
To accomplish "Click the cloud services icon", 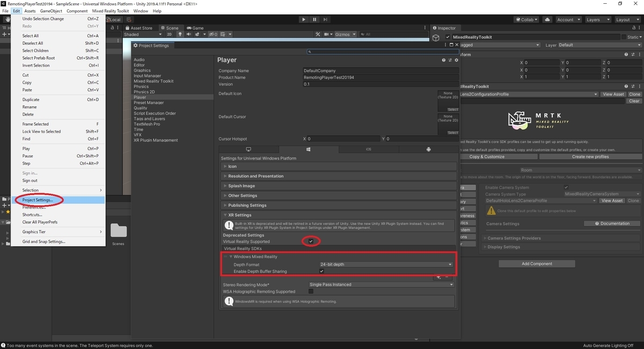I will tap(547, 19).
